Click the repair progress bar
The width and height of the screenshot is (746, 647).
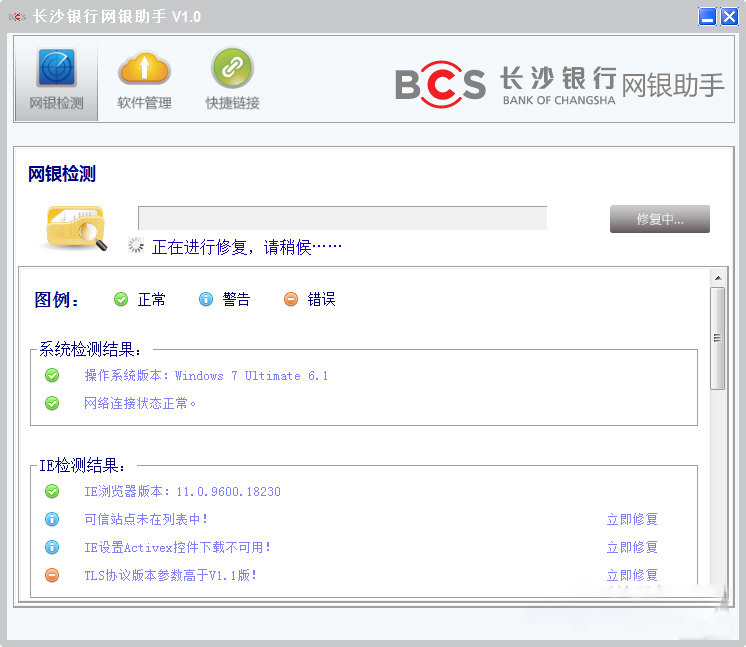click(342, 218)
